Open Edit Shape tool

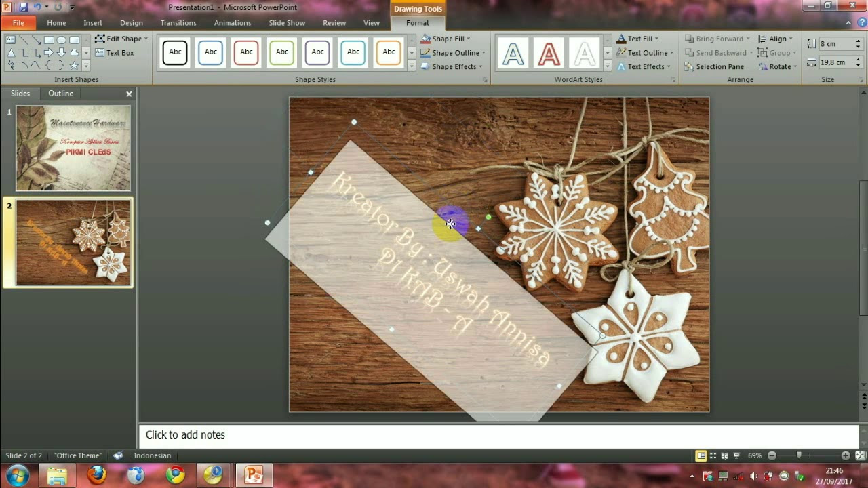click(121, 39)
